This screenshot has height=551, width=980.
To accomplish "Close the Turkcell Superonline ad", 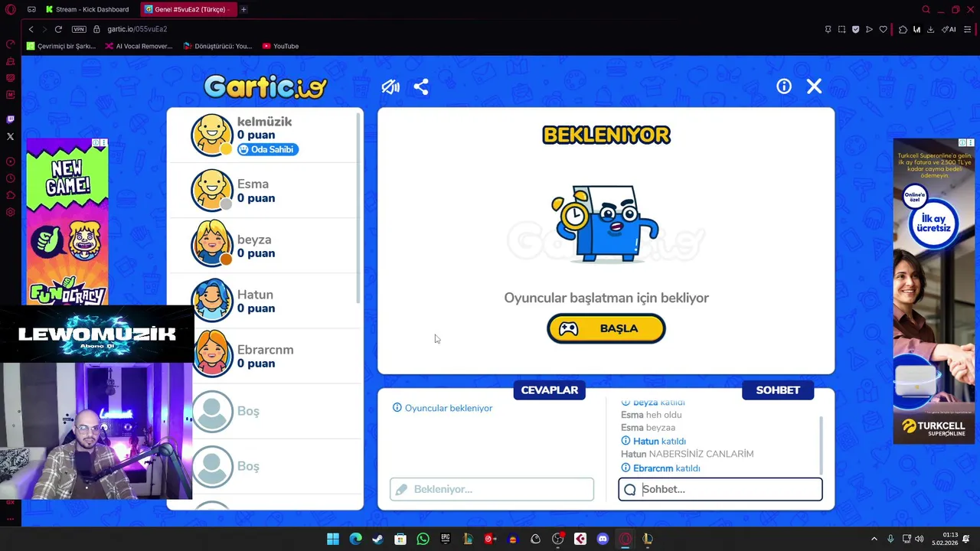I will [x=971, y=142].
